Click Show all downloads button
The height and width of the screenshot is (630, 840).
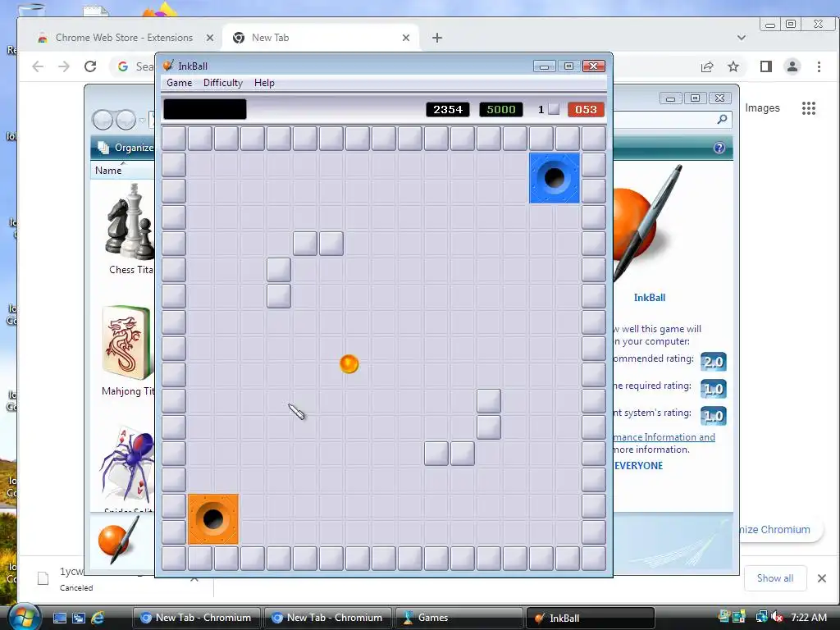click(774, 578)
